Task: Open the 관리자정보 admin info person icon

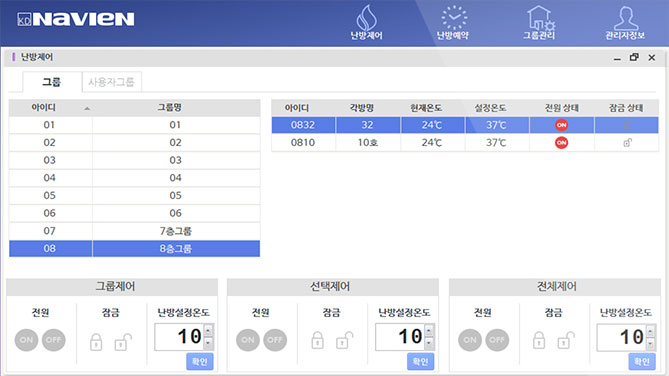Action: (x=625, y=23)
